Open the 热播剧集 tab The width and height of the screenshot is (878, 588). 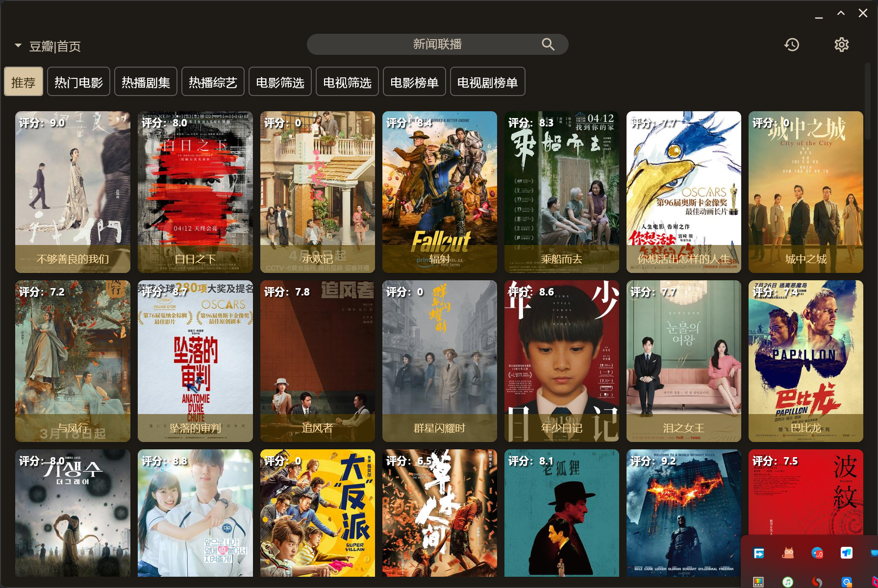(146, 82)
